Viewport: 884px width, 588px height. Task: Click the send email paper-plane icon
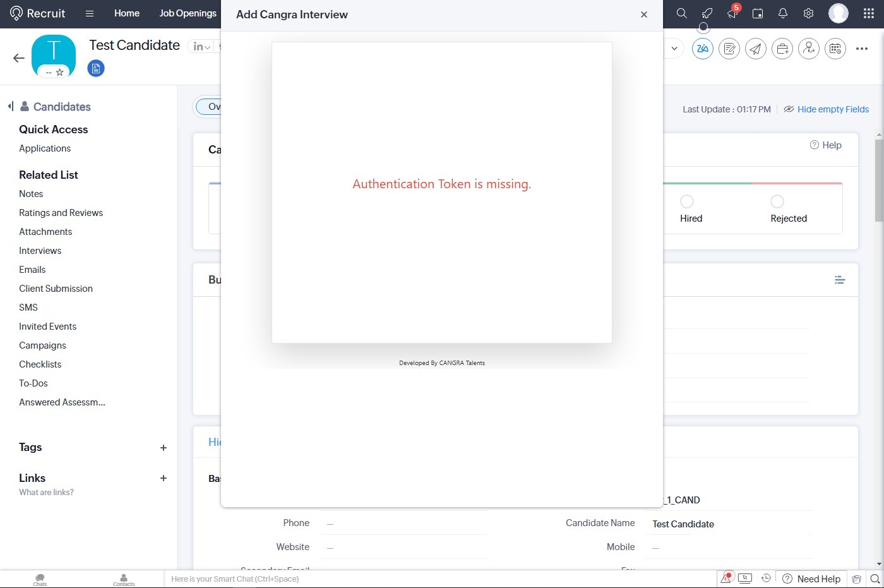[756, 49]
